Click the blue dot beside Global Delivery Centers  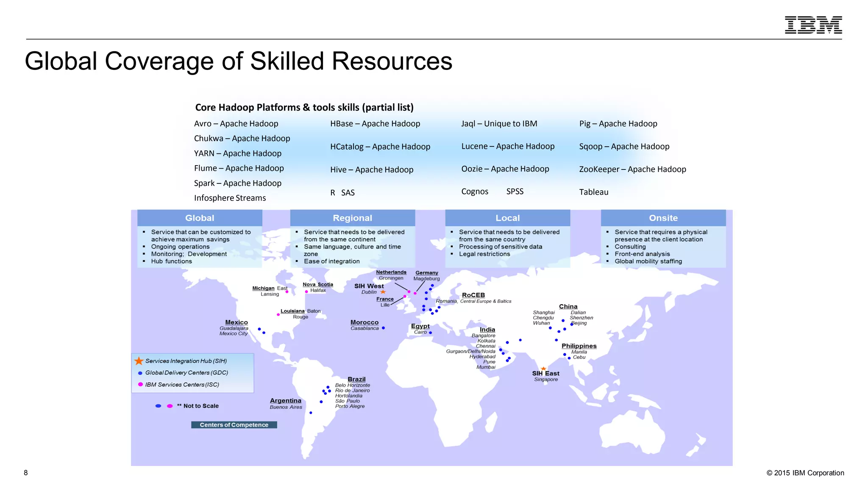(x=140, y=373)
